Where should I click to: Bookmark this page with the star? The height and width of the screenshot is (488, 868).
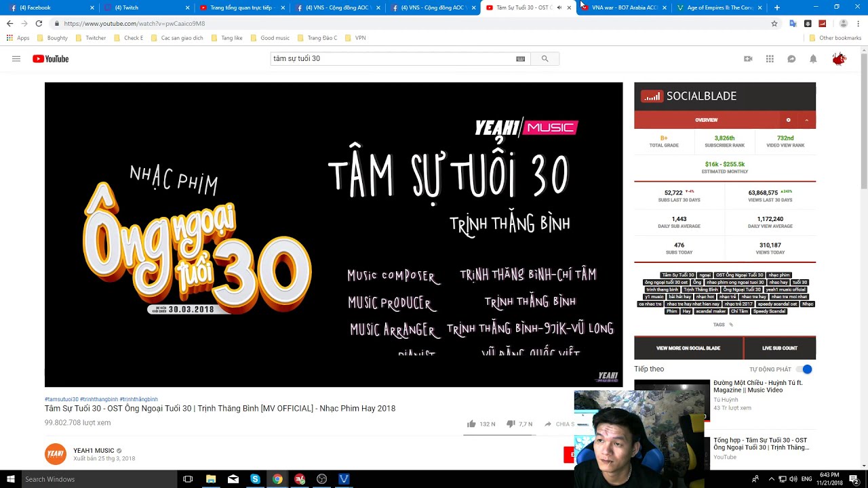coord(774,23)
